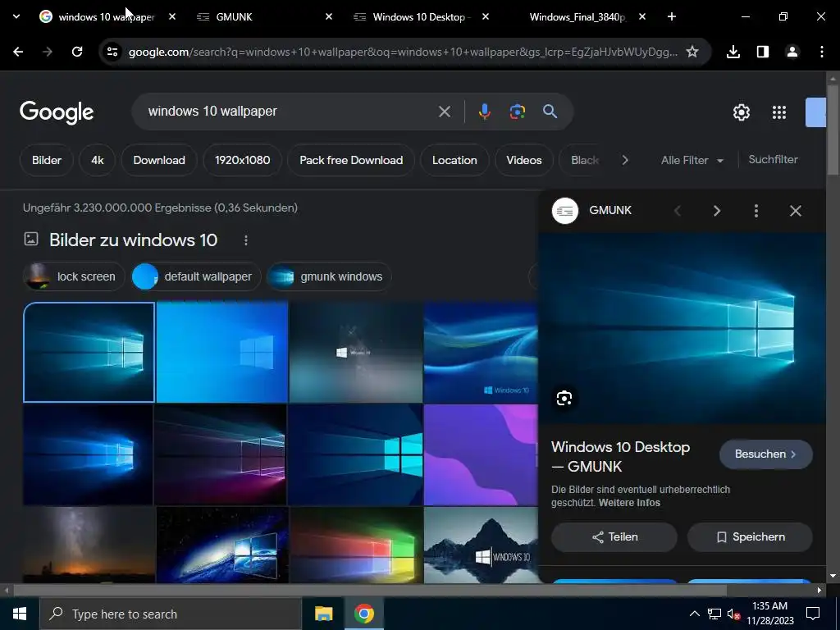The image size is (840, 630).
Task: Open File Explorer from the taskbar
Action: pyautogui.click(x=323, y=614)
